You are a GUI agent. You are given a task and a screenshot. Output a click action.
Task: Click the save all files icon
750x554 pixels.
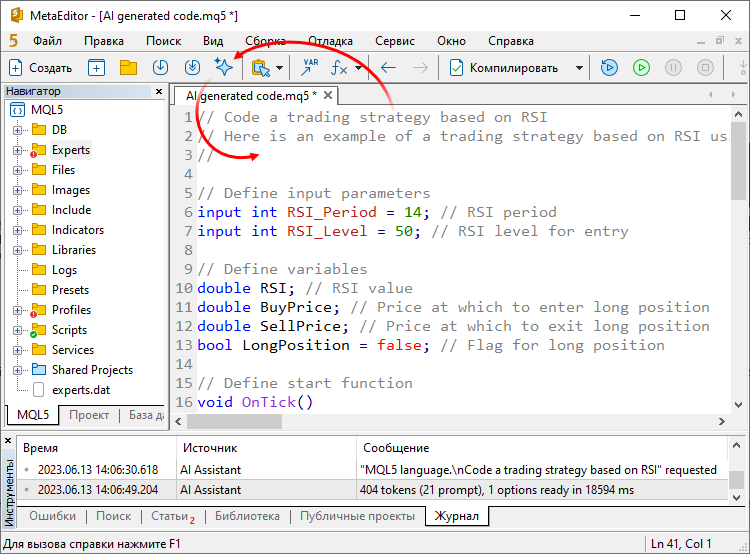coord(192,68)
